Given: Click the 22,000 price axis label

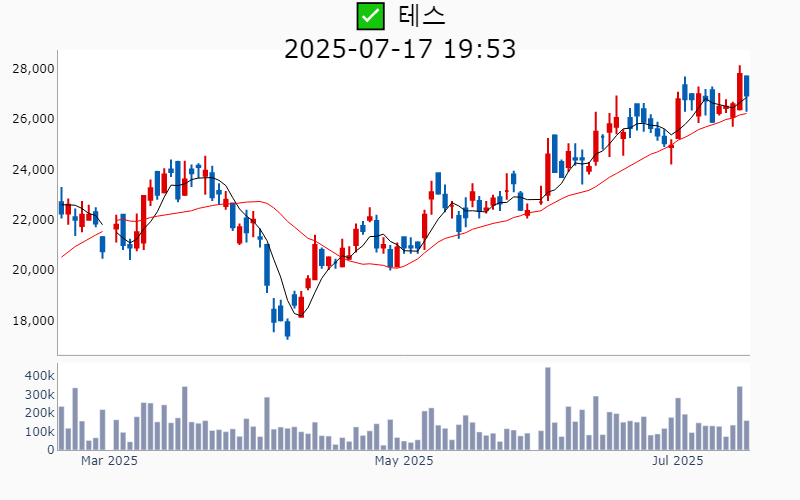Looking at the screenshot, I should [x=33, y=220].
